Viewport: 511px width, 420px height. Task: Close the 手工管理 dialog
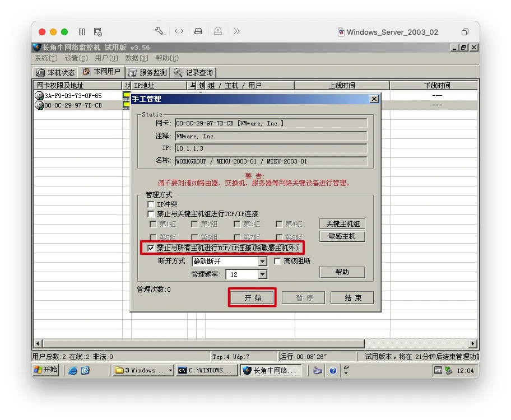(375, 99)
